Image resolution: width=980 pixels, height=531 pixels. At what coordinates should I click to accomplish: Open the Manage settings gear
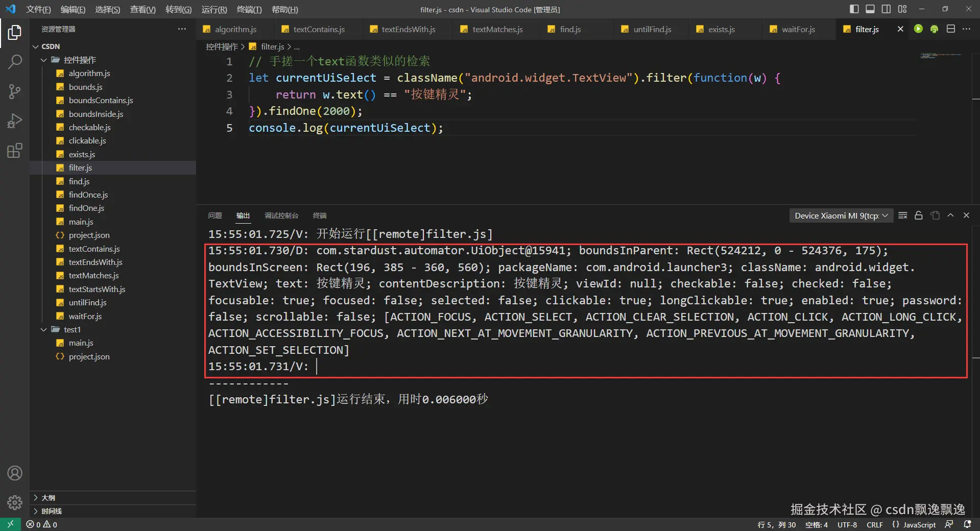[15, 502]
